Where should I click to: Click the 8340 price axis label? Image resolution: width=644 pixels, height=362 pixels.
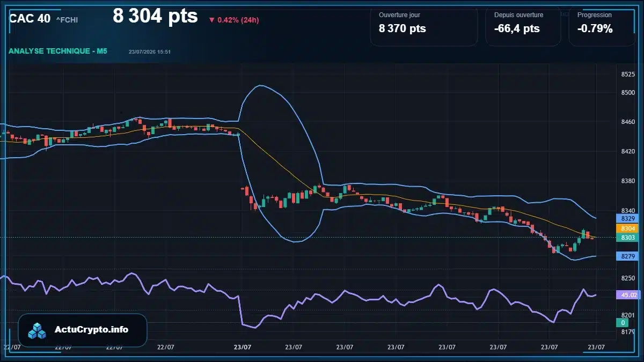point(628,211)
